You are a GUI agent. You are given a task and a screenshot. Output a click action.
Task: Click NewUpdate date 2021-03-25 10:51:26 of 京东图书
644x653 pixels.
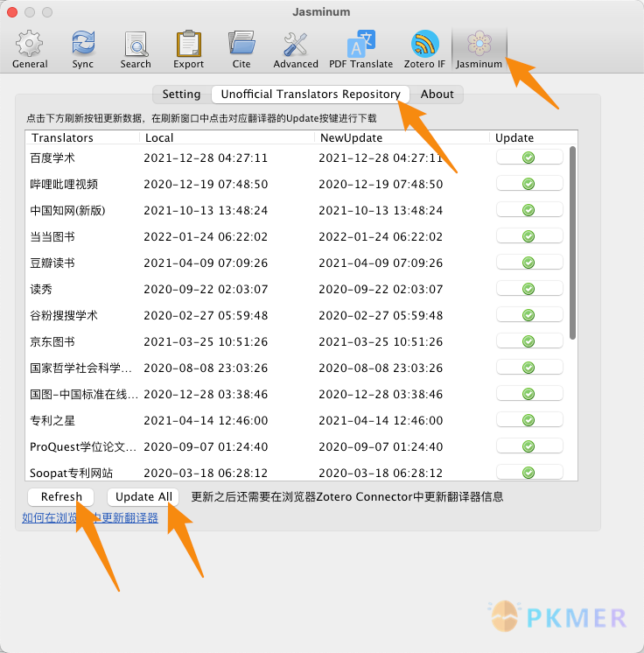click(381, 341)
